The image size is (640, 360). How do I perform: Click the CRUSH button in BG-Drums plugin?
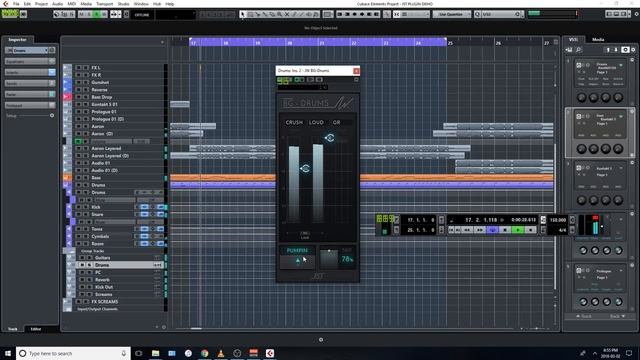click(x=294, y=122)
